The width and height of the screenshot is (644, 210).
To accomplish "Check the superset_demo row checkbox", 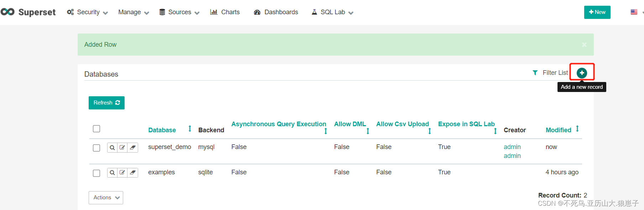I will (96, 148).
